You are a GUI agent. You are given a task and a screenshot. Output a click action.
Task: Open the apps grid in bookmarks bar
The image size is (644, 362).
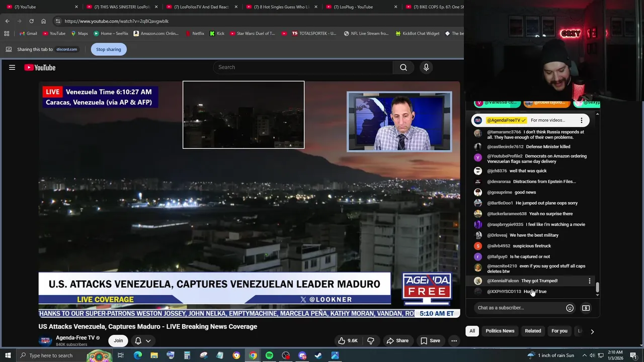7,34
